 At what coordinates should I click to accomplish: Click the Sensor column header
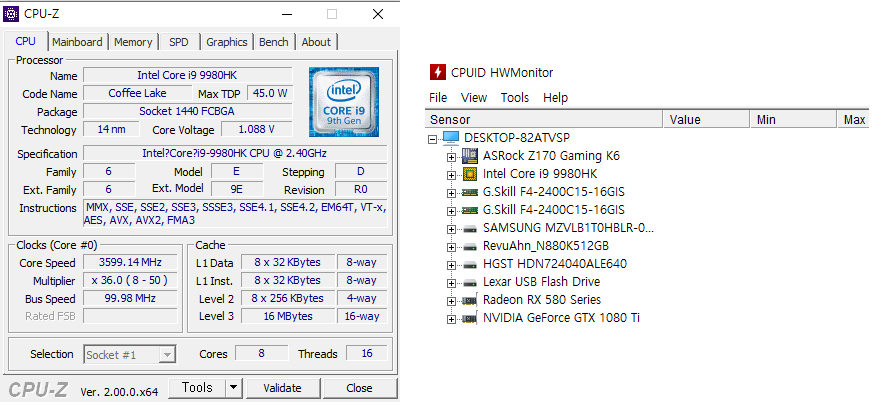click(544, 119)
